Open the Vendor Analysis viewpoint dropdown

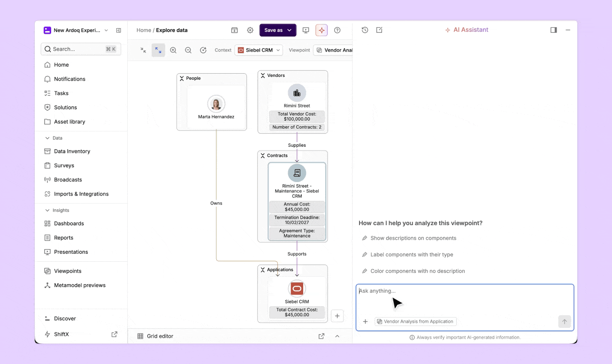333,50
